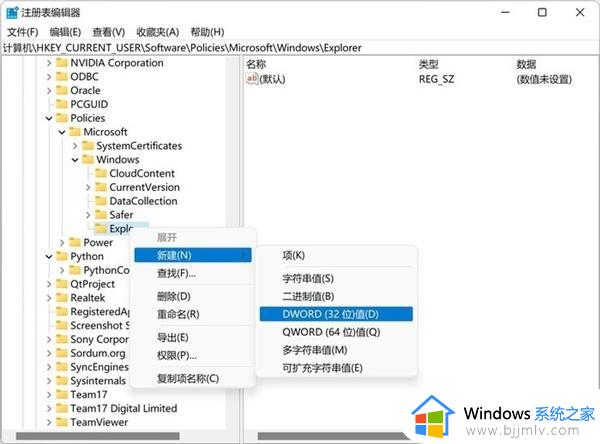The height and width of the screenshot is (444, 600).
Task: Click the Safer folder icon
Action: 101,215
